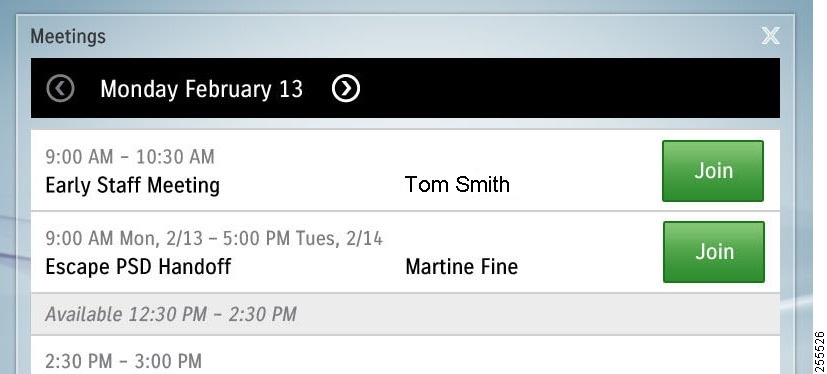Select the Early Staff Meeting title
The height and width of the screenshot is (374, 827).
click(132, 186)
